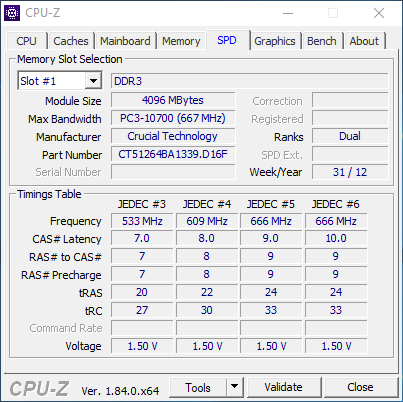Click JEDEC #6 voltage 1.50 V
This screenshot has width=403, height=402.
[x=336, y=346]
